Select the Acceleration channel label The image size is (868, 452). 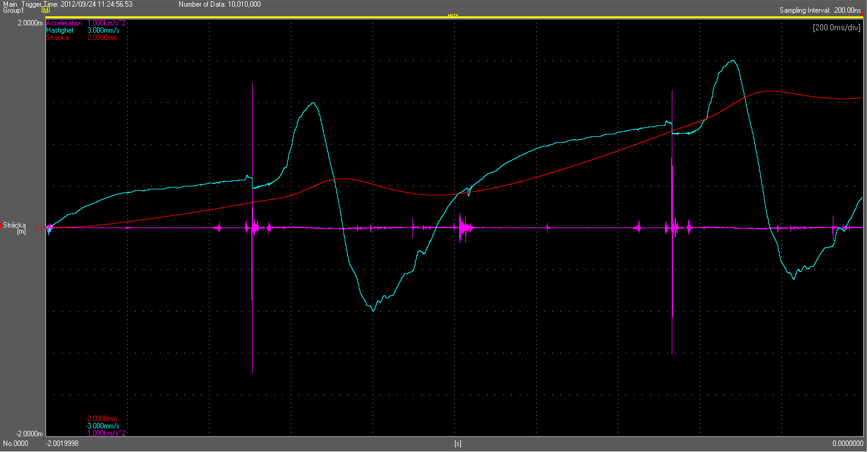[x=64, y=23]
